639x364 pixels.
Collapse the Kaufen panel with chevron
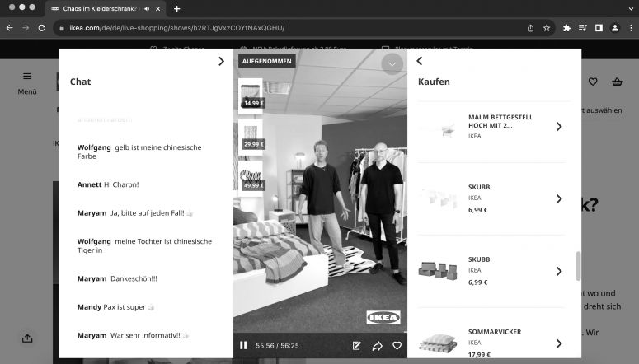click(419, 61)
